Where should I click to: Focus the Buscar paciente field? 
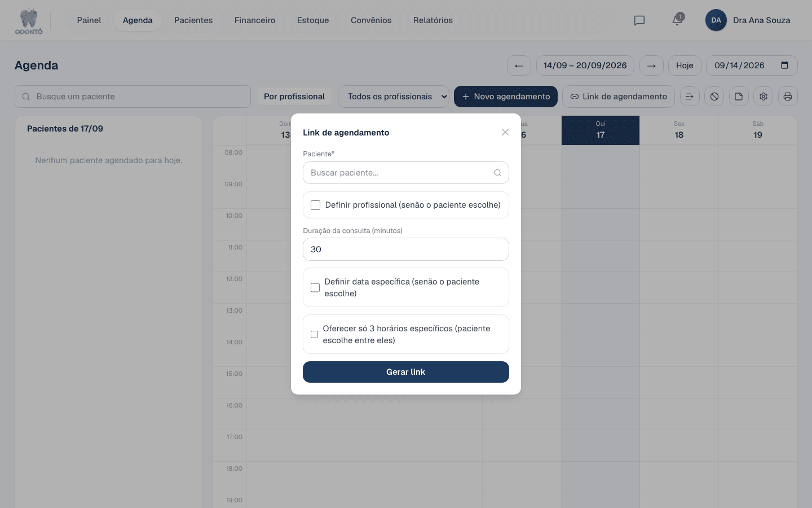click(x=406, y=173)
